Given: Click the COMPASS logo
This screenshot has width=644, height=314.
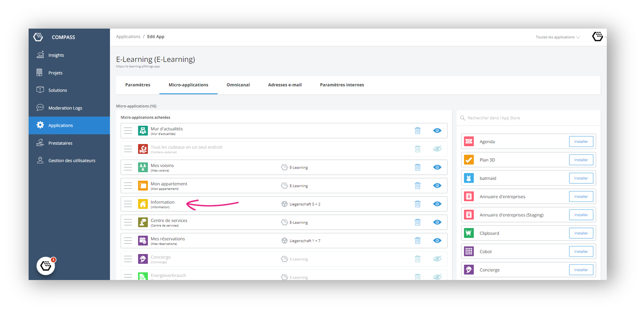Looking at the screenshot, I should (38, 37).
